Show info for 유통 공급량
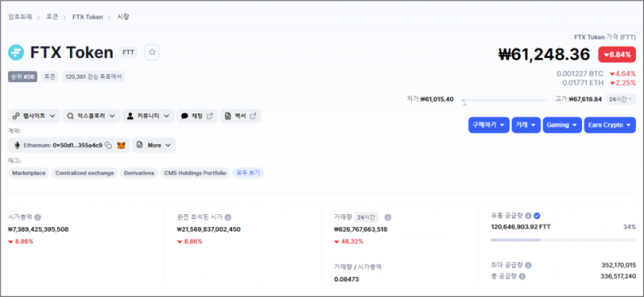Image resolution: width=644 pixels, height=297 pixels. click(x=528, y=216)
